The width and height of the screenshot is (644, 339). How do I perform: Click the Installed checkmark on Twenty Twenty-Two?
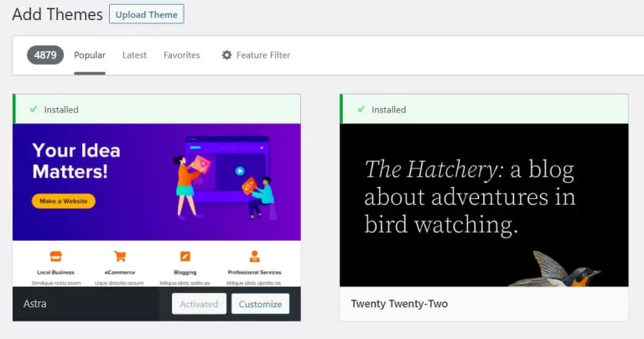coord(361,109)
